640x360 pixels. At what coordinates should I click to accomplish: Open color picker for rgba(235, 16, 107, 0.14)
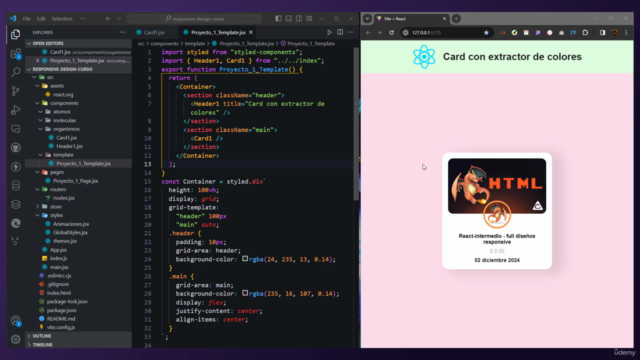point(245,293)
